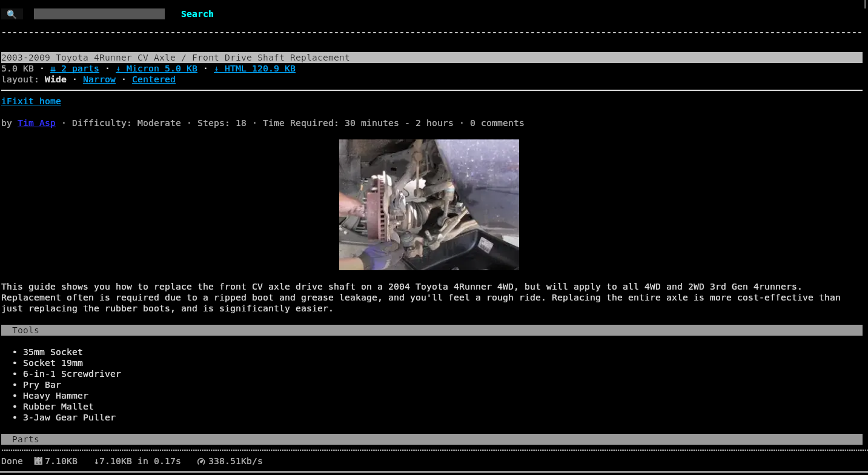This screenshot has height=475, width=868.
Task: Click 'Steps: 18' text
Action: coord(222,123)
